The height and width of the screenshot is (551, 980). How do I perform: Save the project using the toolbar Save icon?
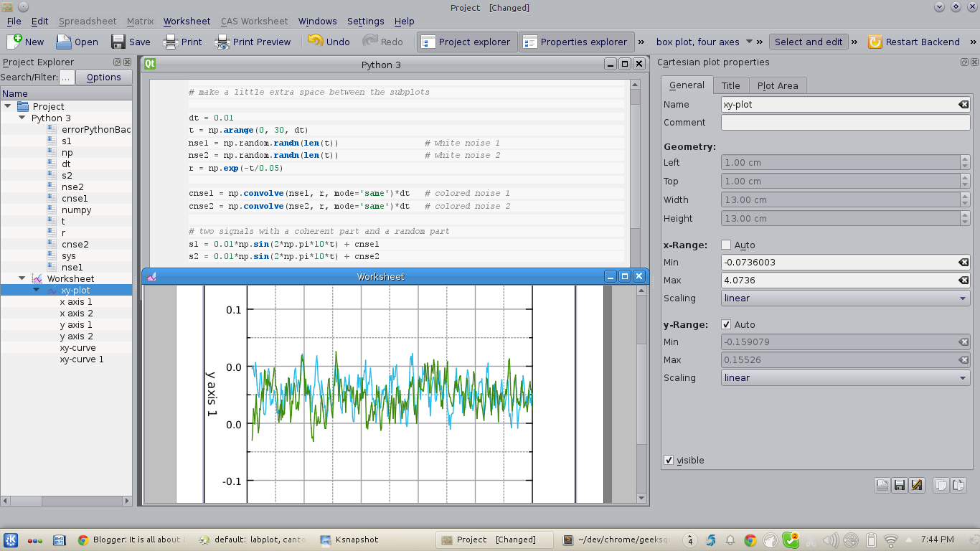pyautogui.click(x=119, y=42)
